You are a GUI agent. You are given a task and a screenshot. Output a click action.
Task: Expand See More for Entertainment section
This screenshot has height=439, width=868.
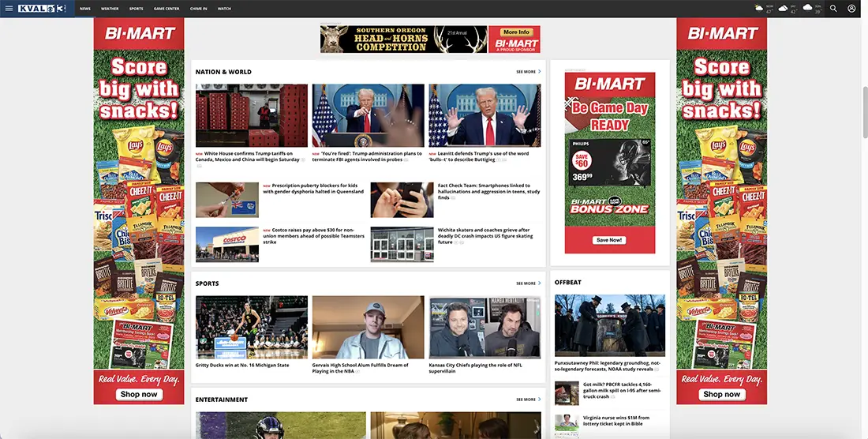coord(529,400)
